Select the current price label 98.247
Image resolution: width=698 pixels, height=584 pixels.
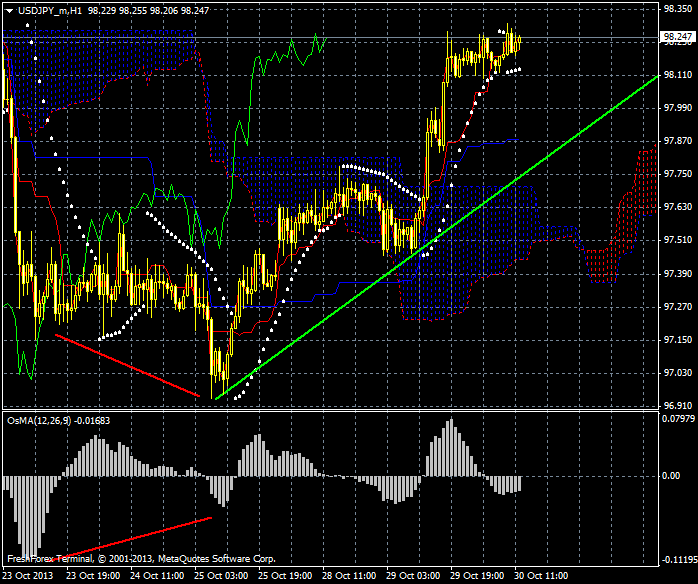click(678, 38)
